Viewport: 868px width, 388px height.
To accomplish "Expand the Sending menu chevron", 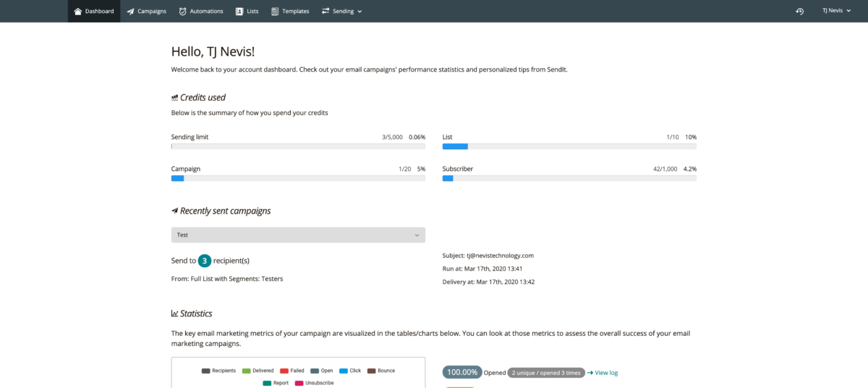I will coord(359,12).
